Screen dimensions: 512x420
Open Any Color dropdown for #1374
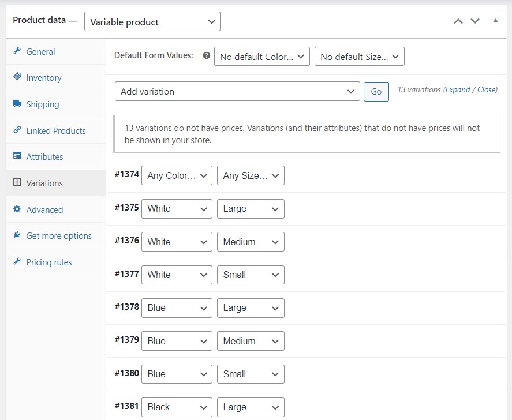point(177,175)
